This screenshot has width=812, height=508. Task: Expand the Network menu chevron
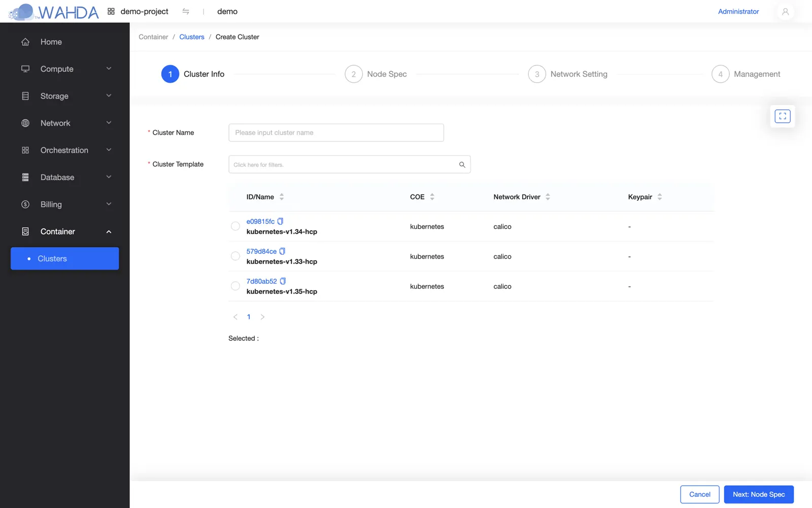109,122
